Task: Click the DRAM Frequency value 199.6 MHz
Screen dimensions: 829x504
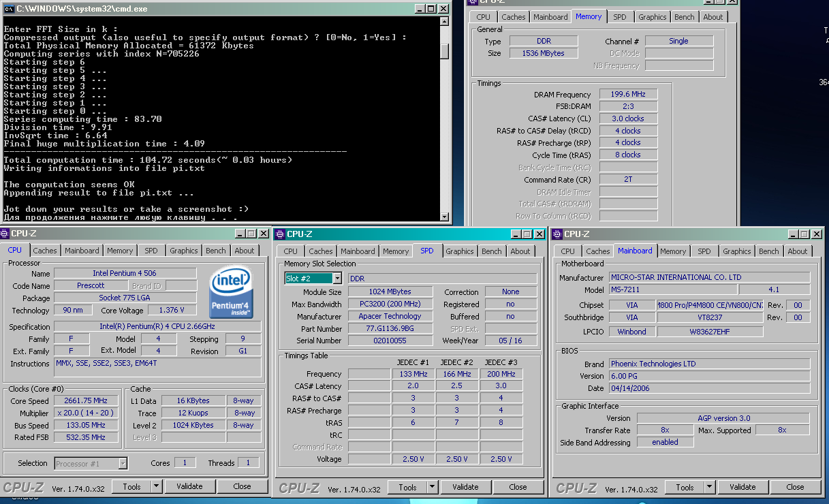Action: 628,94
